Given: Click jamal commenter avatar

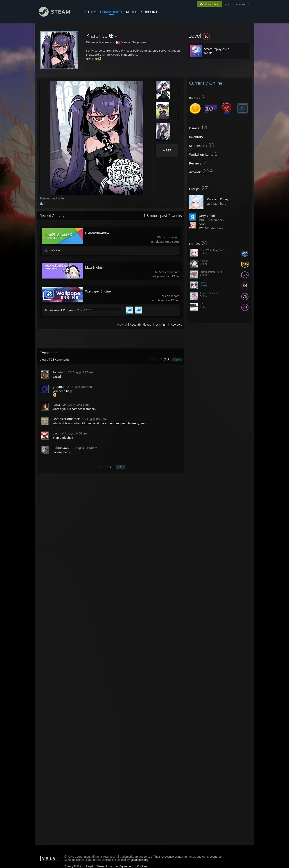Looking at the screenshot, I should tap(45, 407).
